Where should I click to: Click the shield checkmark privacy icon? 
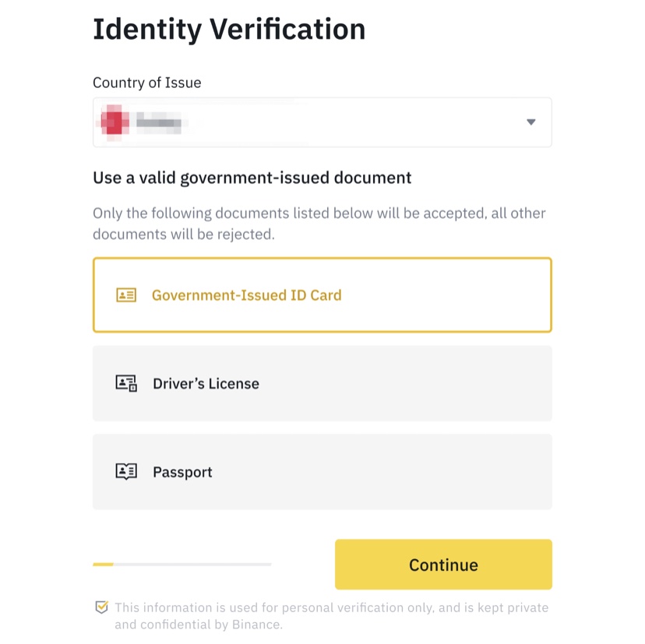[x=101, y=607]
